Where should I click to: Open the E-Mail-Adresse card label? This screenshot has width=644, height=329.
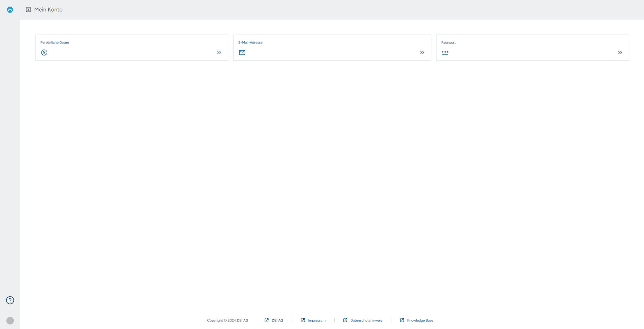[250, 43]
